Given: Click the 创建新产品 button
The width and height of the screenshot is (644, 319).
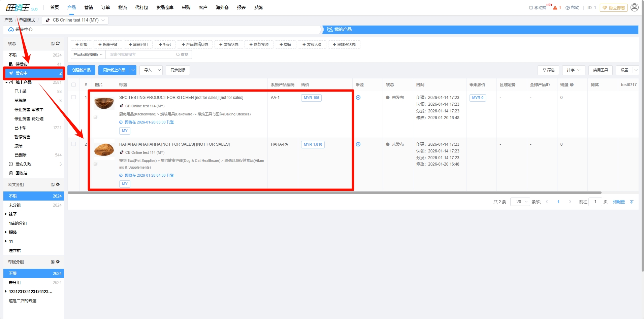Looking at the screenshot, I should point(81,70).
